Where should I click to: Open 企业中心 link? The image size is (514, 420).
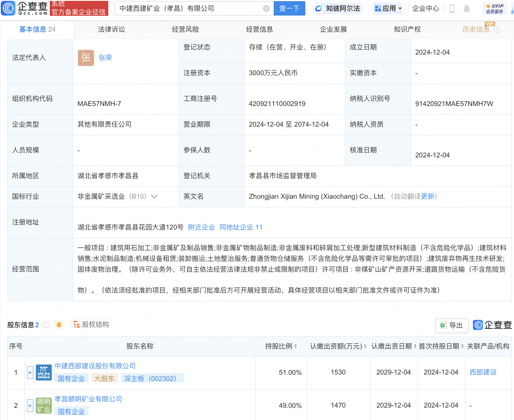point(426,8)
